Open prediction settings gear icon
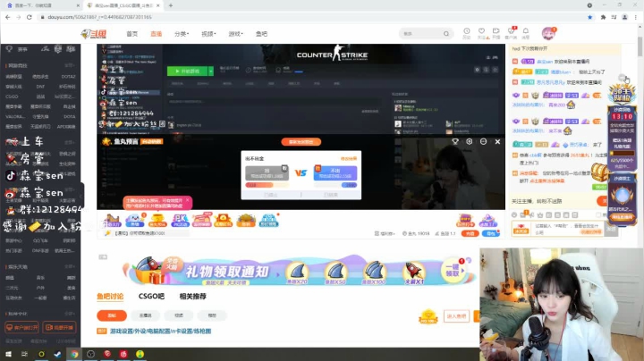Viewport: 644px width, 361px height. click(x=469, y=141)
